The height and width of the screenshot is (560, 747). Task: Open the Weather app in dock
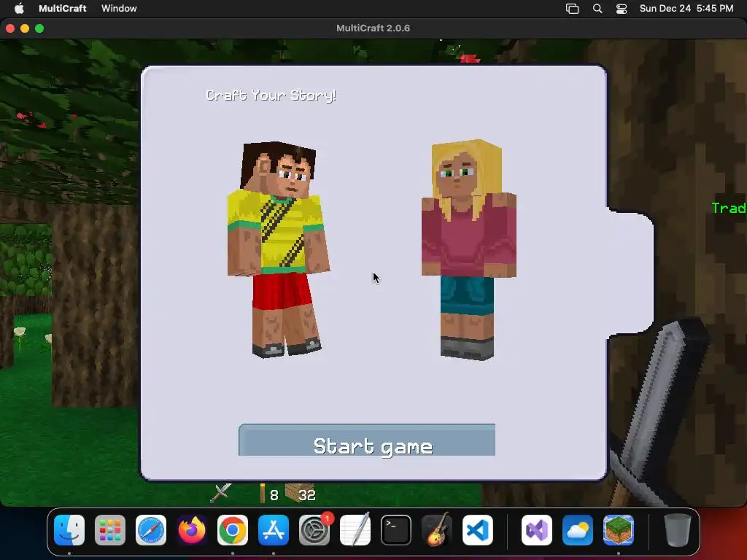[578, 530]
